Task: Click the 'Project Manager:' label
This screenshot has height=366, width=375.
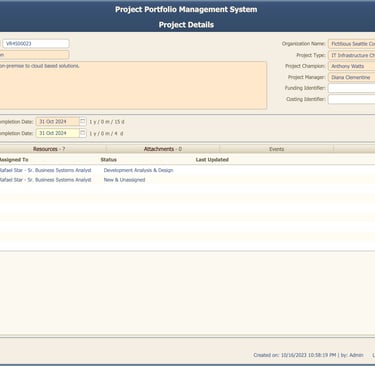Action: [x=306, y=77]
